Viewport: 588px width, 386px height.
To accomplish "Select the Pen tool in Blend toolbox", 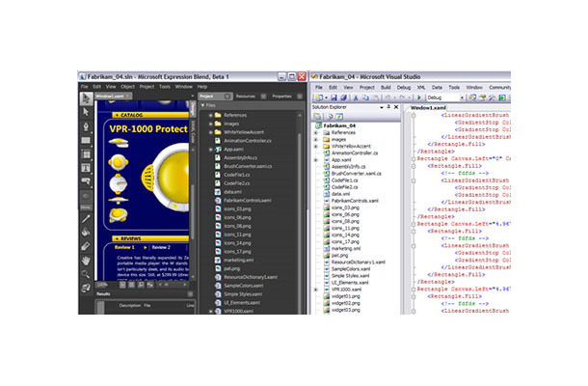I will coord(86,126).
